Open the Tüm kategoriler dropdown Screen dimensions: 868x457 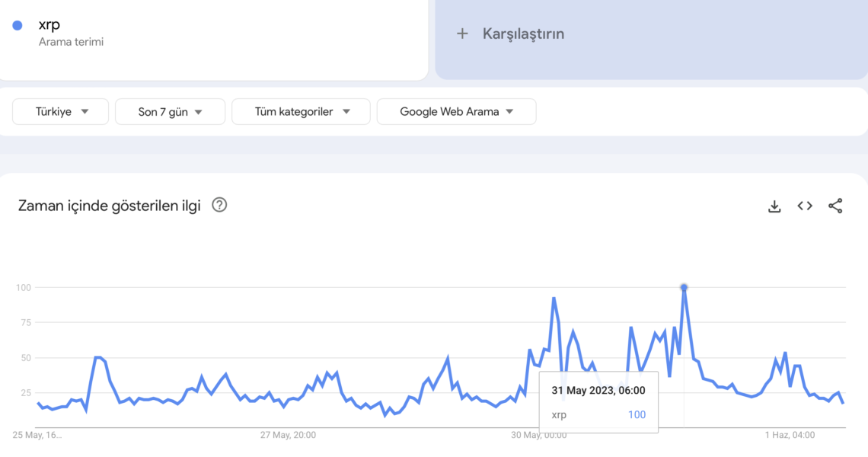(x=302, y=111)
